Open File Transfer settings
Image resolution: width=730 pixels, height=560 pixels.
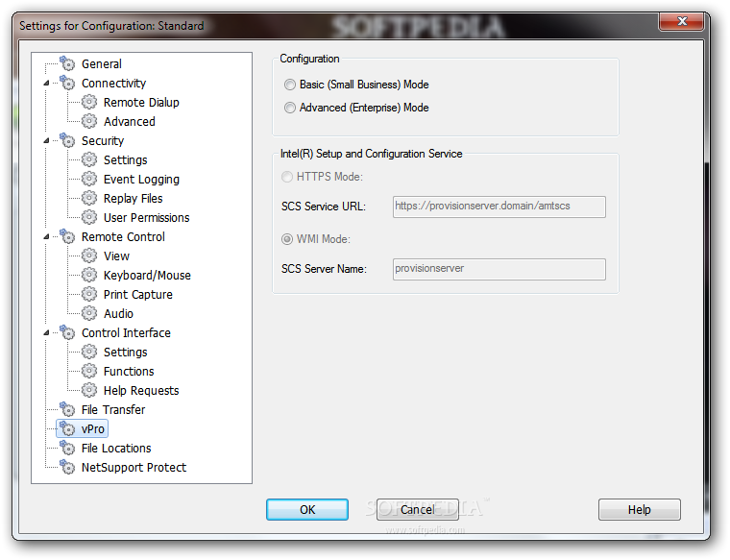click(113, 409)
